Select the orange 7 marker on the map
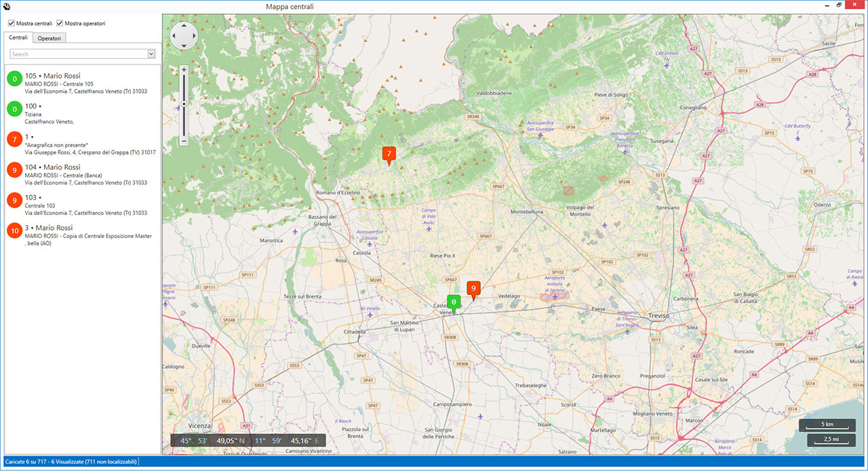Viewport: 868px width, 474px height. click(x=389, y=155)
